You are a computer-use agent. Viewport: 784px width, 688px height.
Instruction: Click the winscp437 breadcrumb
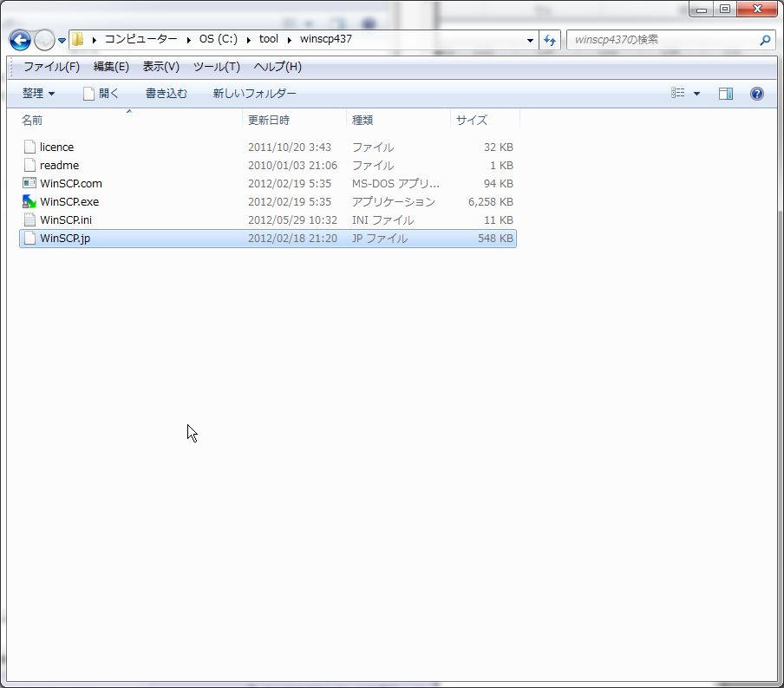pyautogui.click(x=325, y=39)
